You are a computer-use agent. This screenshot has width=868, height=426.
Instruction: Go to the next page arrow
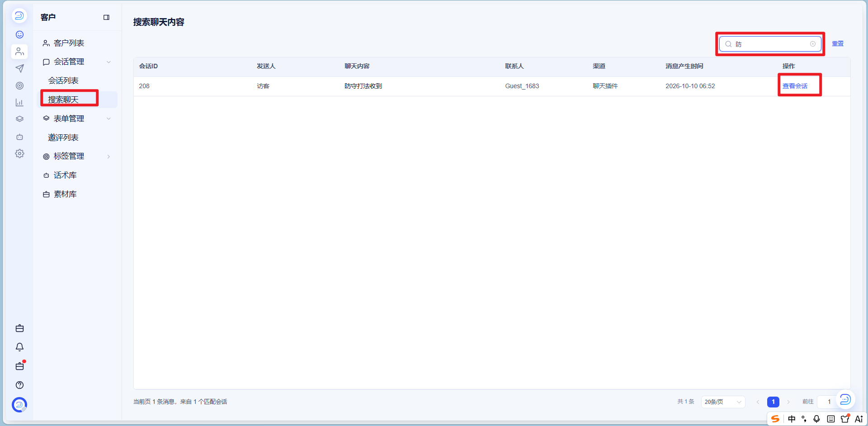788,402
